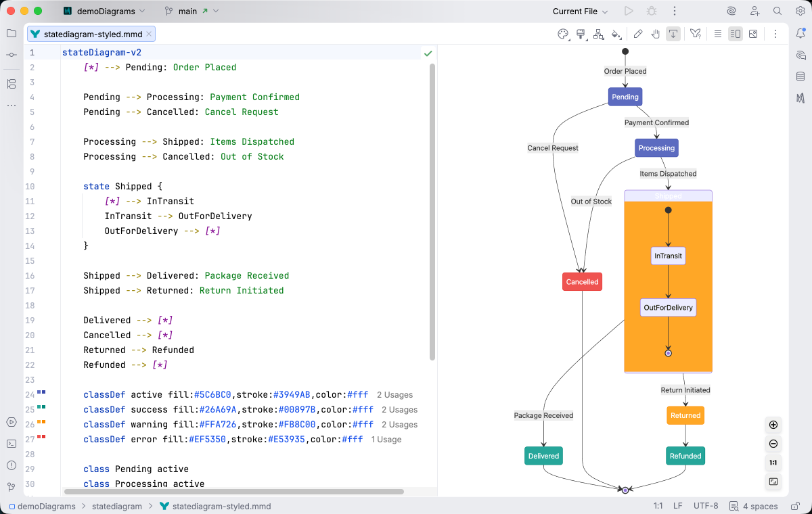The width and height of the screenshot is (812, 514).
Task: Click the editor vertical scrollbar
Action: pyautogui.click(x=433, y=213)
